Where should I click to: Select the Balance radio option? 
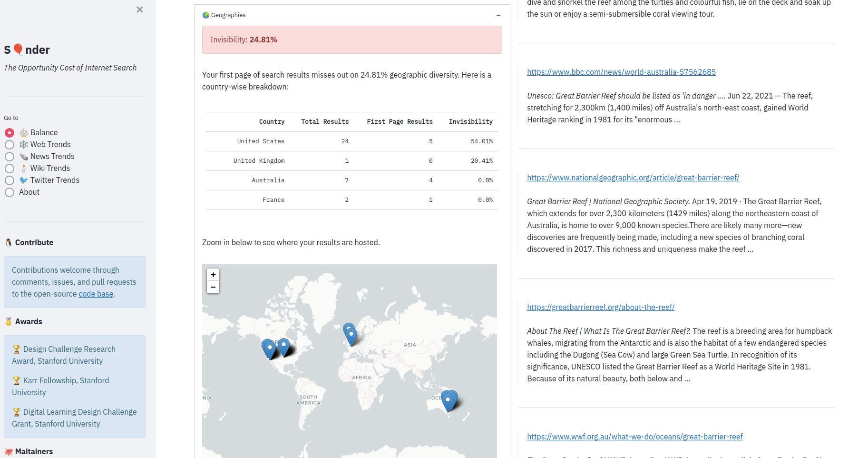click(x=10, y=133)
